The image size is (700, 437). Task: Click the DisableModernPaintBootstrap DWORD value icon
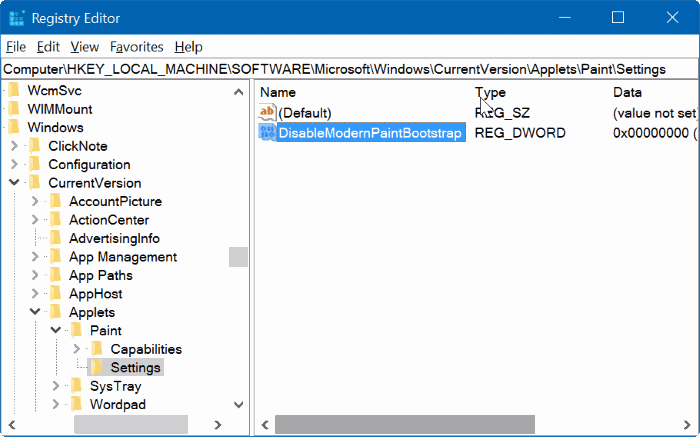(267, 133)
